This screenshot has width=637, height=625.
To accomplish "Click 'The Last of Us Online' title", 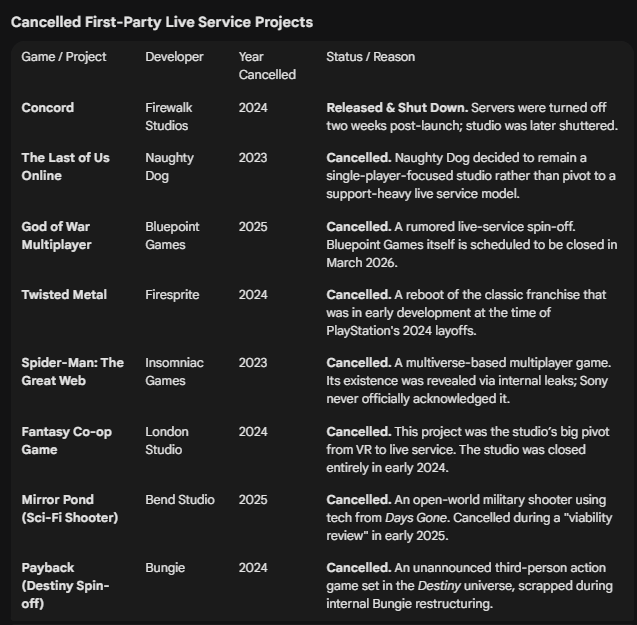I will (x=65, y=166).
